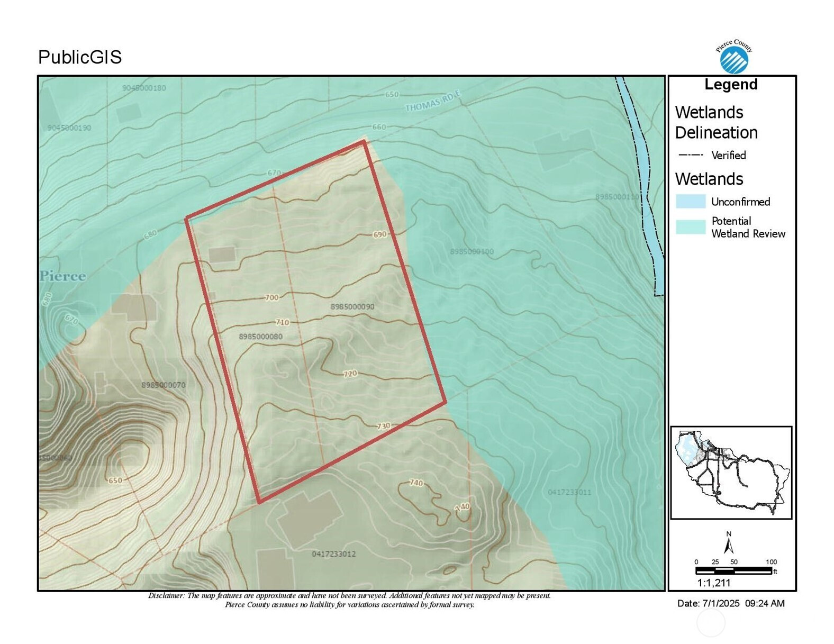Screen dimensions: 834x644
Task: Click the 650 contour label near Thomas Rd
Action: pyautogui.click(x=392, y=95)
